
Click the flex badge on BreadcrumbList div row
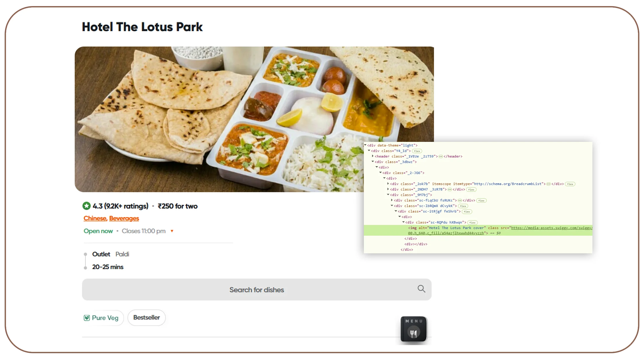pos(570,184)
